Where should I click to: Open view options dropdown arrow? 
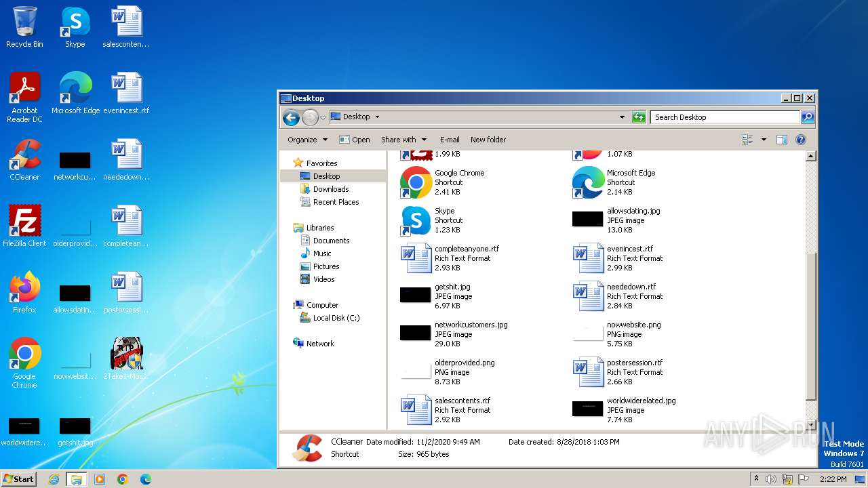[x=764, y=140]
